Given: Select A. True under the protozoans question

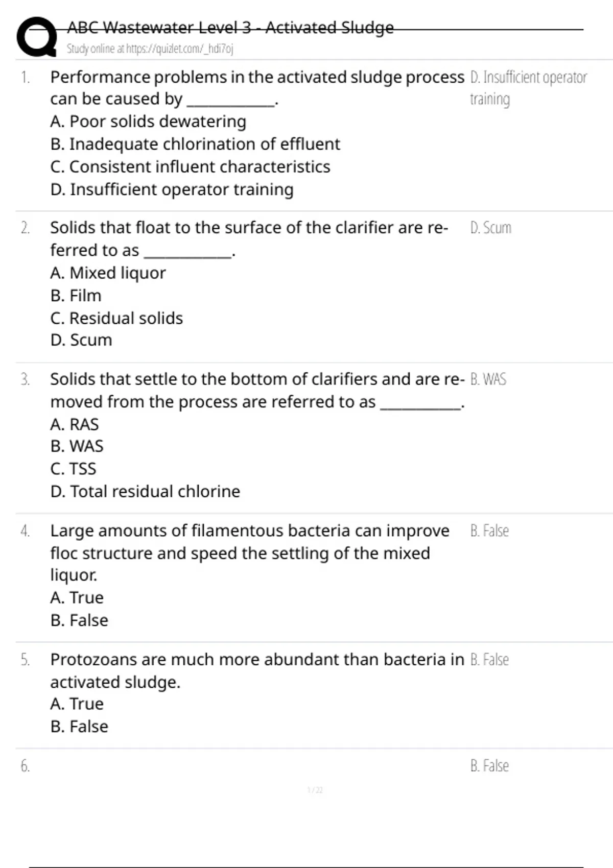Looking at the screenshot, I should [x=77, y=704].
